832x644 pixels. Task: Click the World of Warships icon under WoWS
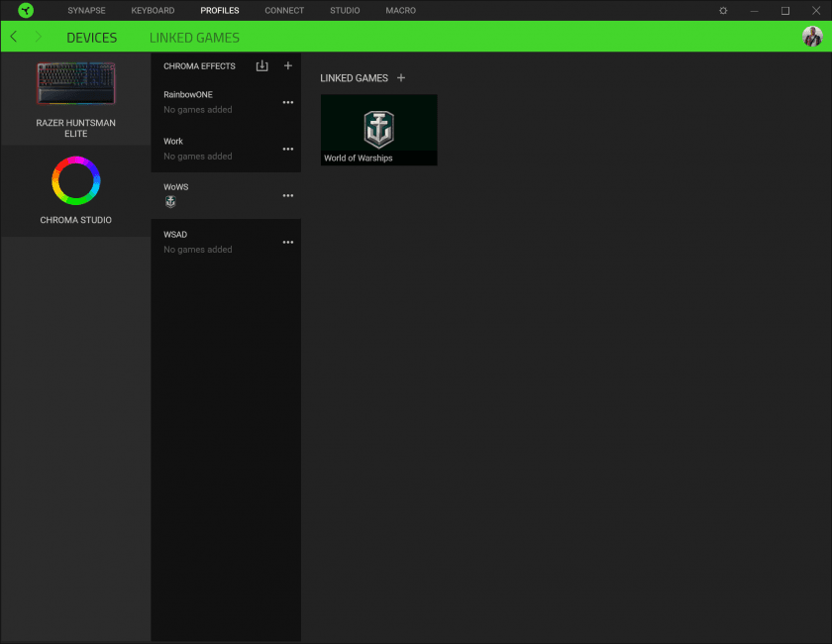tap(170, 202)
